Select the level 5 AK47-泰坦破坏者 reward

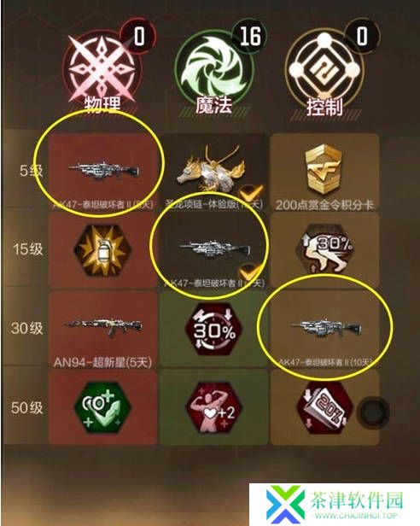click(102, 172)
